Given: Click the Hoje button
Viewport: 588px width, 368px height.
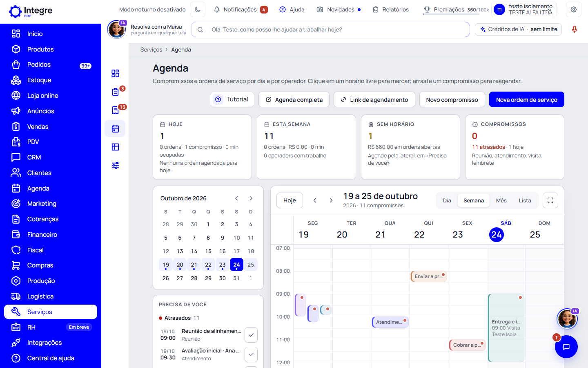Looking at the screenshot, I should 290,200.
